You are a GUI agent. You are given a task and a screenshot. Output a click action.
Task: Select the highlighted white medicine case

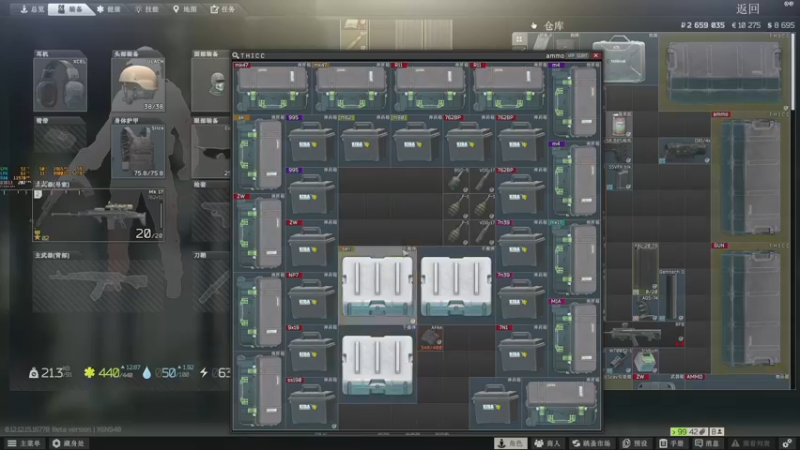[x=378, y=286]
